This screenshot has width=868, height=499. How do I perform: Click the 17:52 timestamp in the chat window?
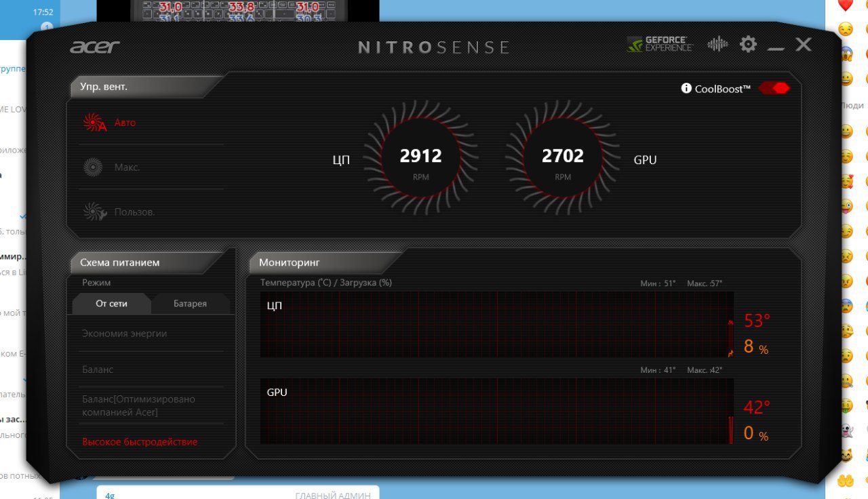[x=43, y=12]
